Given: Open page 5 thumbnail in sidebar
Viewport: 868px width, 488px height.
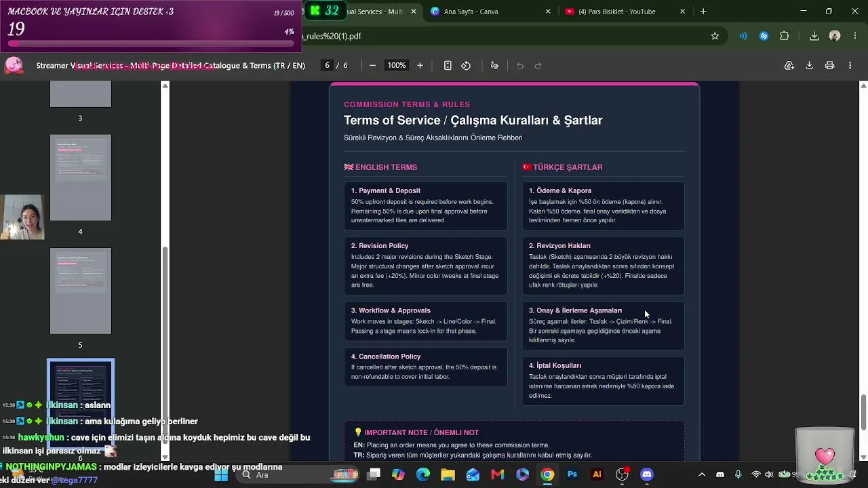Looking at the screenshot, I should [x=80, y=291].
